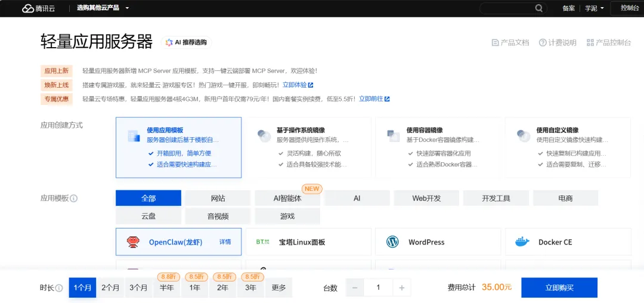Decrease server count with minus button
This screenshot has width=644, height=303.
355,287
